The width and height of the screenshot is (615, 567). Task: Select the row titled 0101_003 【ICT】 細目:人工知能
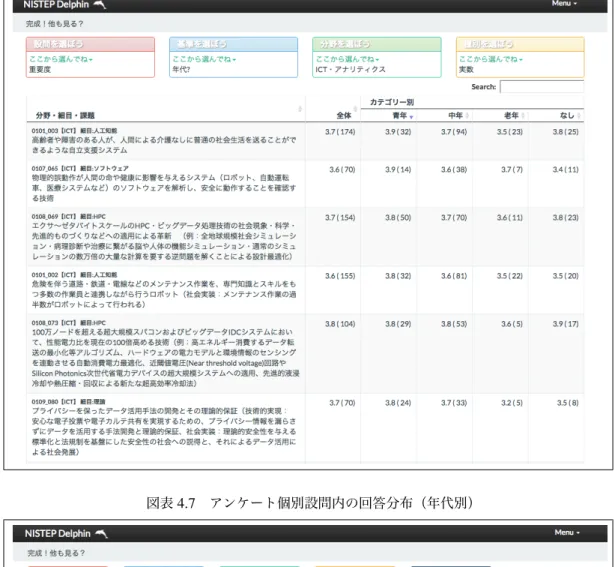[305, 141]
